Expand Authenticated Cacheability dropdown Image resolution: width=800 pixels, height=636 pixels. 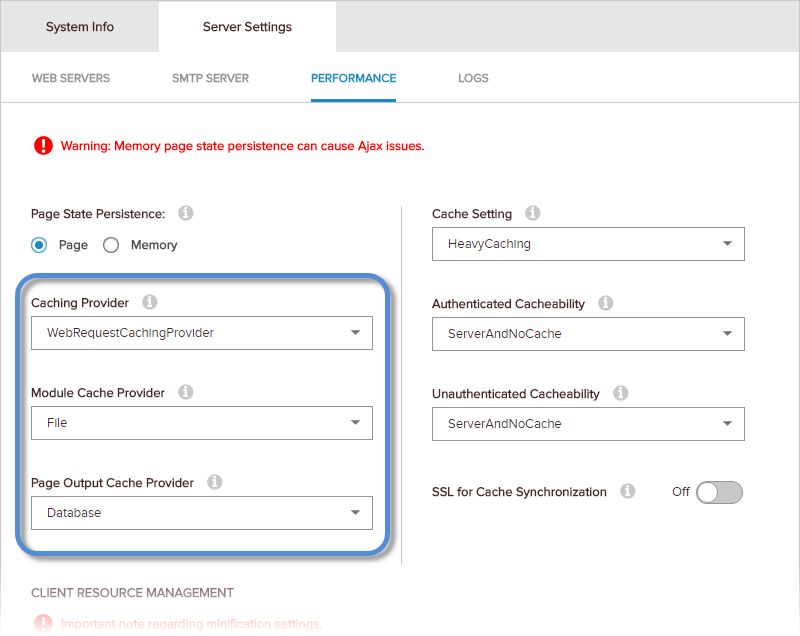pos(588,334)
